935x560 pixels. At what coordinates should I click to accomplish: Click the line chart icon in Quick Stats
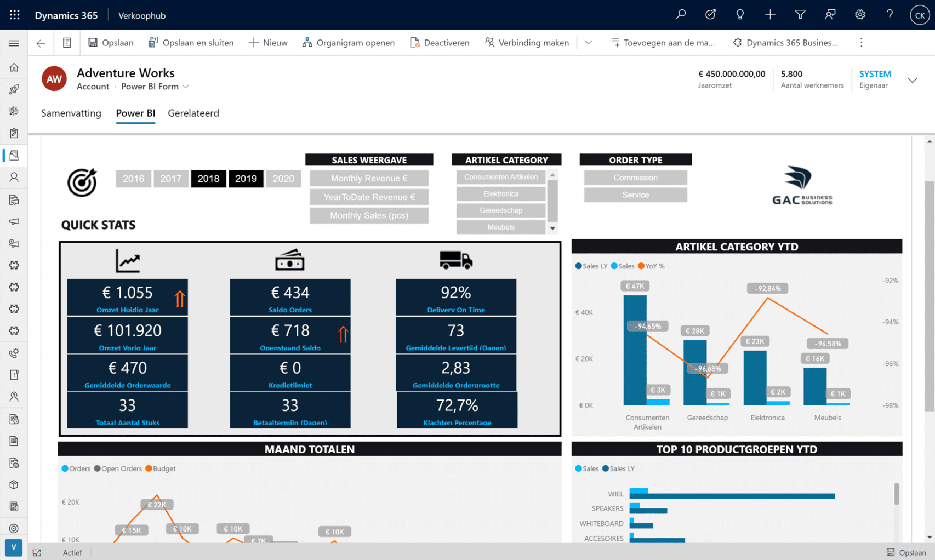[x=128, y=261]
